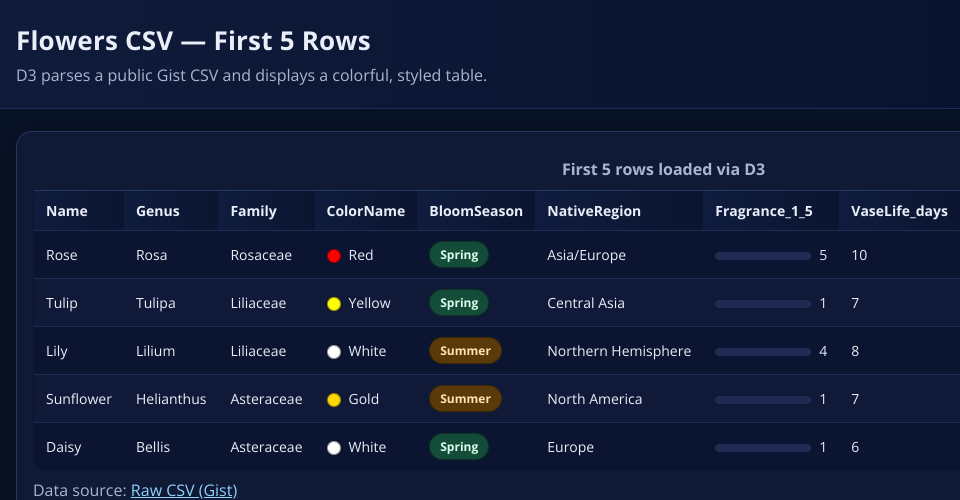
Task: Click the Summer badge in Sunflower row
Action: tap(465, 399)
